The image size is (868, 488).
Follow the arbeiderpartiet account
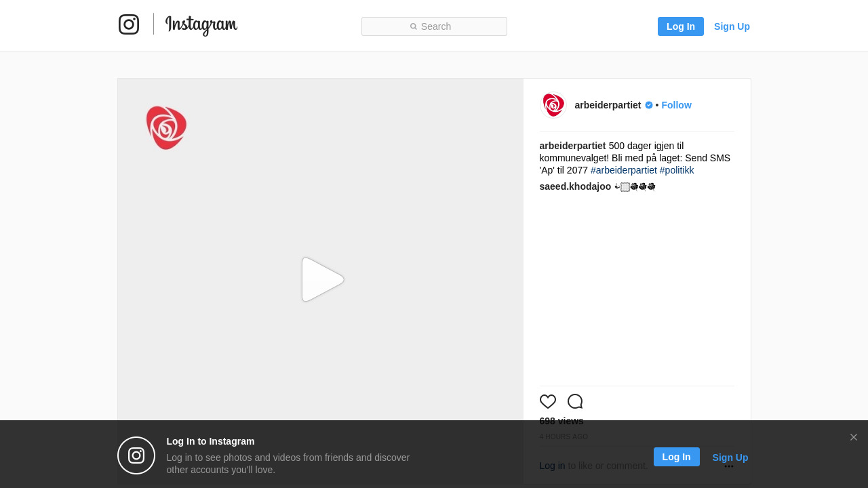tap(676, 105)
